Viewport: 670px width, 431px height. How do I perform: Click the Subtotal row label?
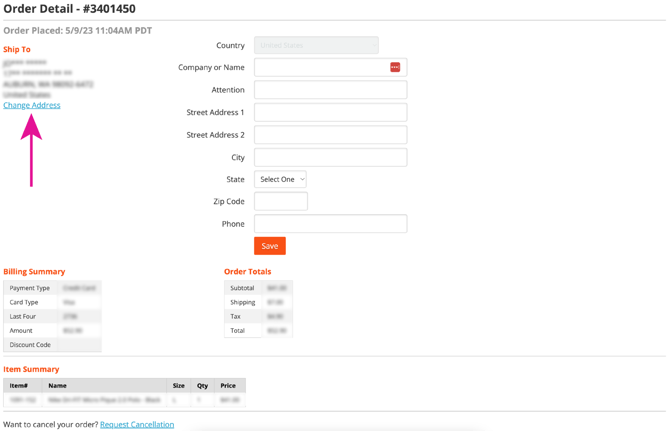coord(242,288)
